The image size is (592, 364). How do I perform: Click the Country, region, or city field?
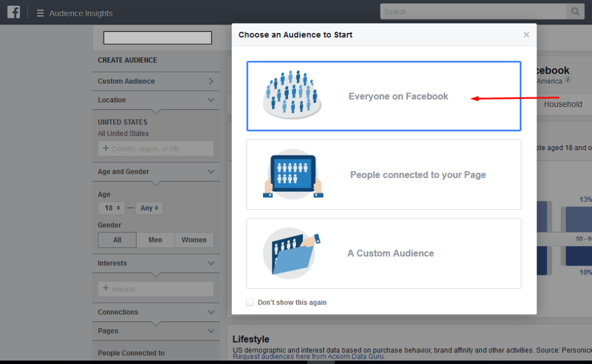[x=156, y=148]
